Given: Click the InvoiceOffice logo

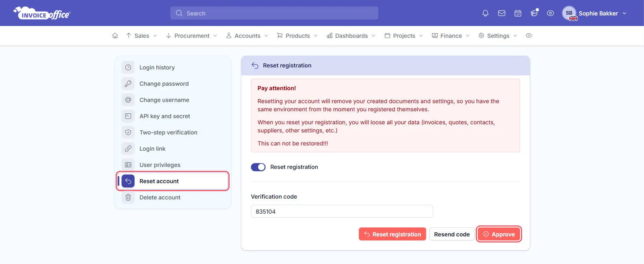Looking at the screenshot, I should point(42,13).
